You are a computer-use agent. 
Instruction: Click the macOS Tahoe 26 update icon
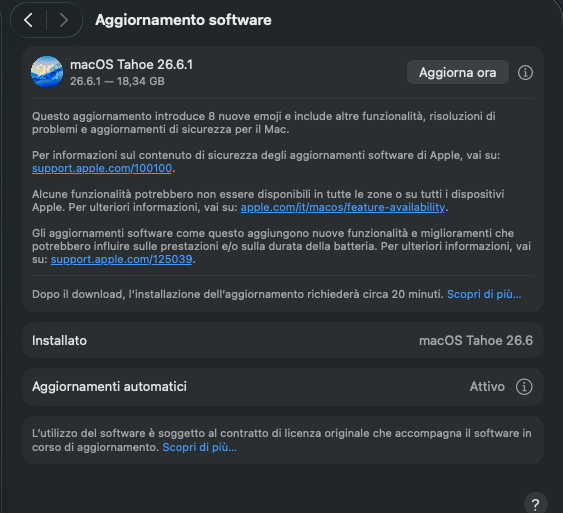click(47, 72)
